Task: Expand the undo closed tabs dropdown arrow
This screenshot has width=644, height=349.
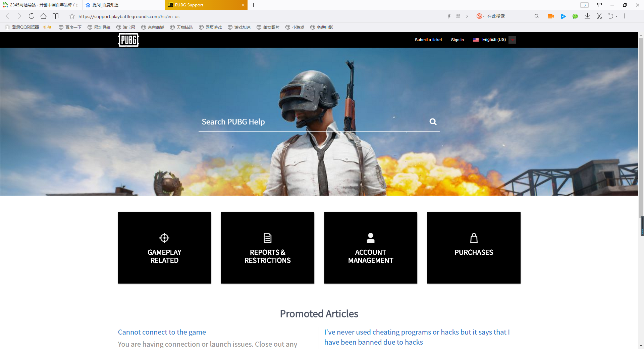Action: pyautogui.click(x=616, y=16)
